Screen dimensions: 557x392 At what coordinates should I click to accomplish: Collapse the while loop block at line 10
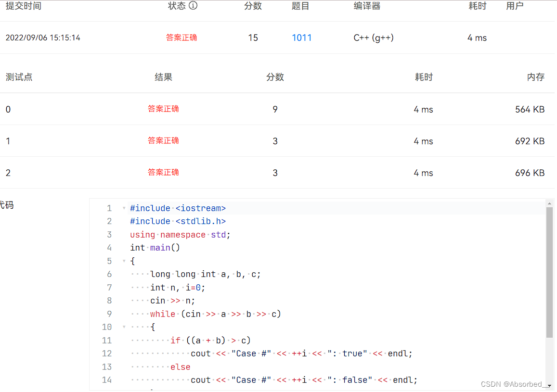(124, 327)
